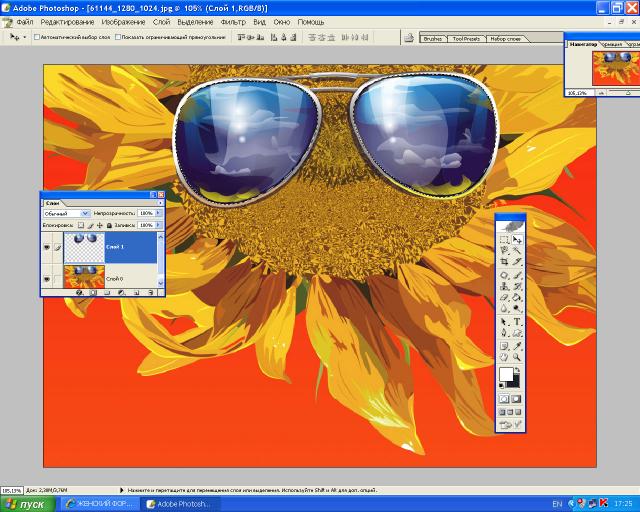This screenshot has height=512, width=640.
Task: Select the Move tool in toolbox
Action: point(517,240)
